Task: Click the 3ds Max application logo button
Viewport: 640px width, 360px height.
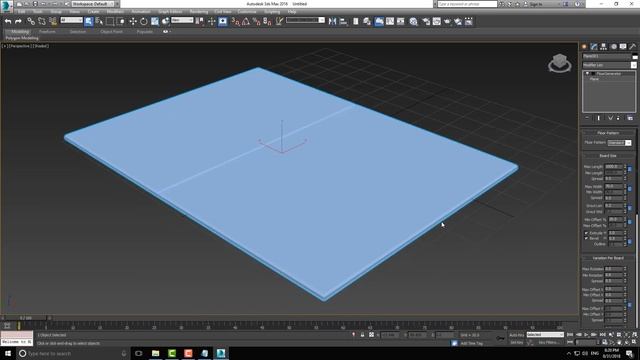Action: coord(7,6)
